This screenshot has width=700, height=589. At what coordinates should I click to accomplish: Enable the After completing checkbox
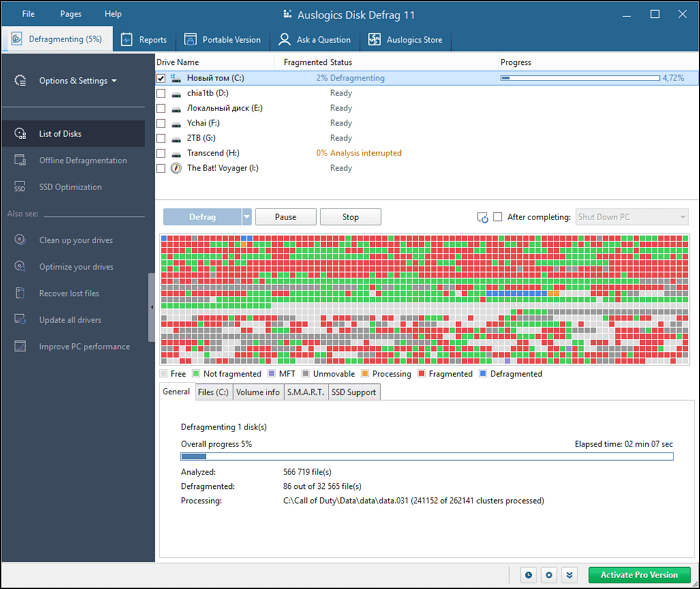498,217
